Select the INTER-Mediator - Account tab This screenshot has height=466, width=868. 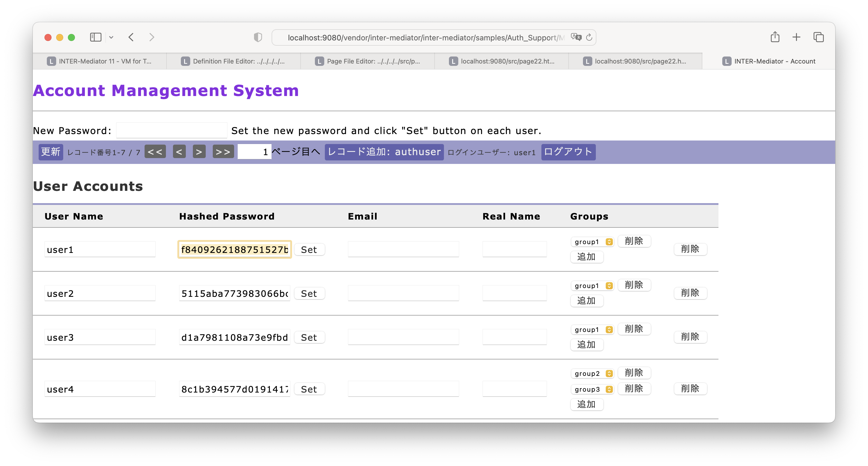769,61
